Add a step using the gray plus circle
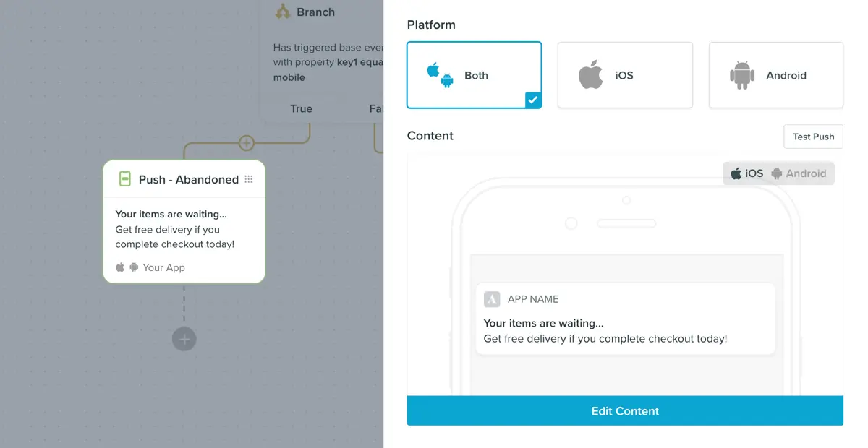Image resolution: width=868 pixels, height=448 pixels. click(184, 339)
